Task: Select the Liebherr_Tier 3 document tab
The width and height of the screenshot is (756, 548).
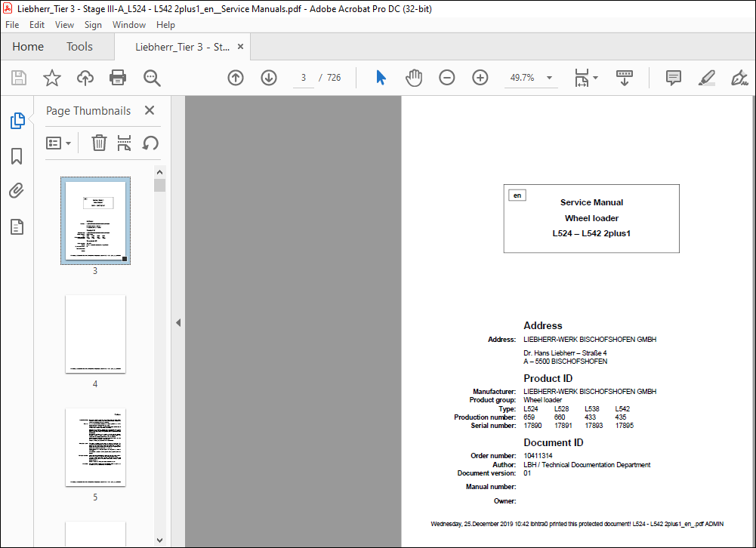Action: (182, 47)
